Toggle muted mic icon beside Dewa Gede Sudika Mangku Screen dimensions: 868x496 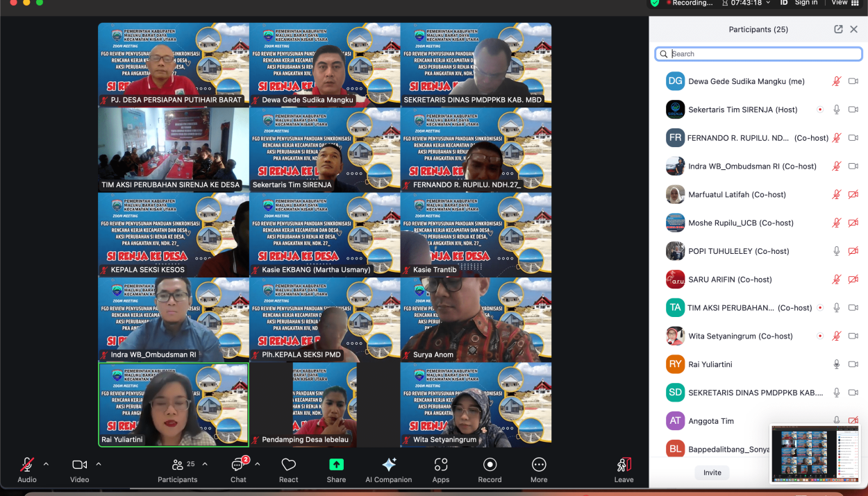pos(837,81)
